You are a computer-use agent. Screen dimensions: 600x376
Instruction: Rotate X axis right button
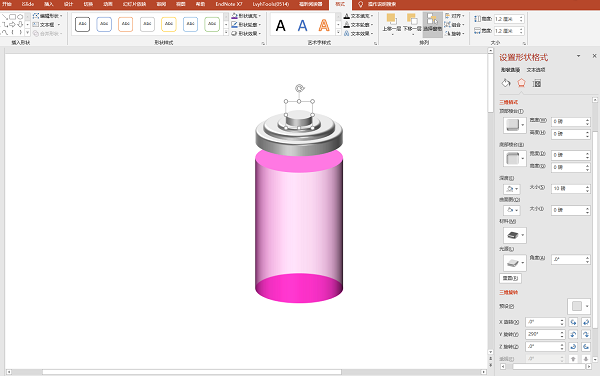[586, 322]
